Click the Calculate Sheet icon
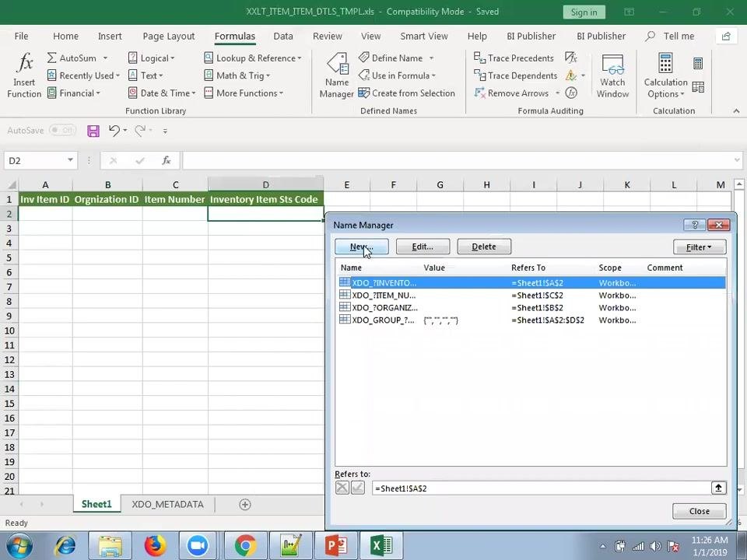The height and width of the screenshot is (560, 747). click(x=698, y=86)
